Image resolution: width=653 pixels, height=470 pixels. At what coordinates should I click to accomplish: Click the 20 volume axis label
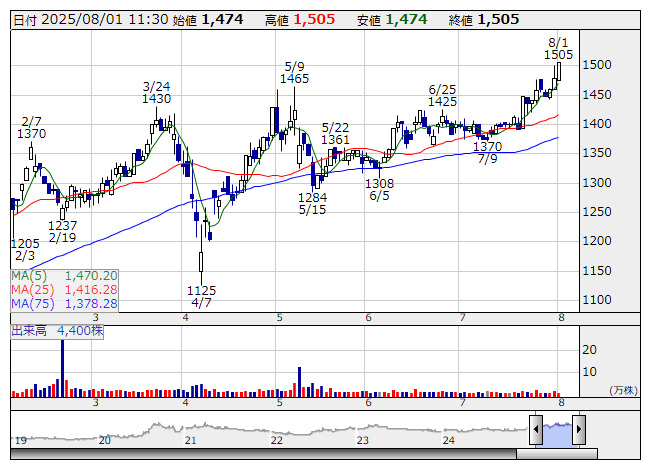(589, 350)
